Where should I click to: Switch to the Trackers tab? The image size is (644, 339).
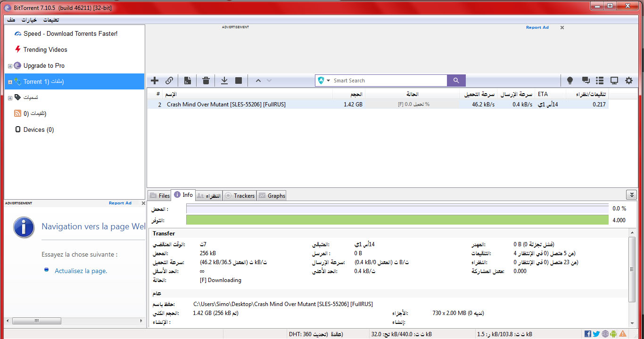(x=239, y=195)
